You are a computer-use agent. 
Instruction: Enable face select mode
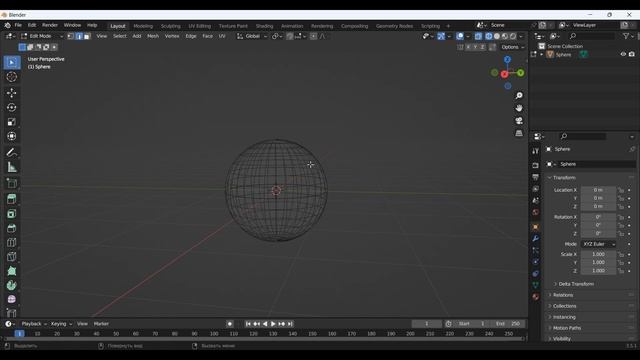[x=87, y=36]
